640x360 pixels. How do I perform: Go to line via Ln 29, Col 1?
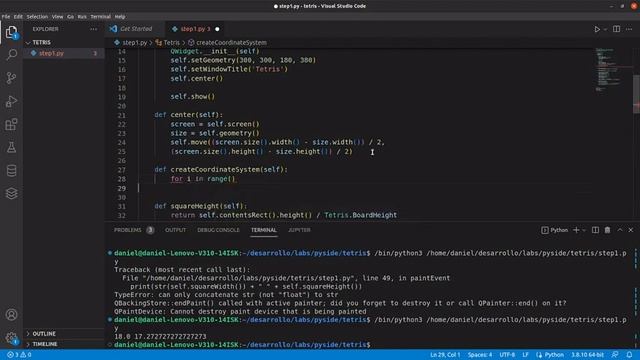point(445,355)
